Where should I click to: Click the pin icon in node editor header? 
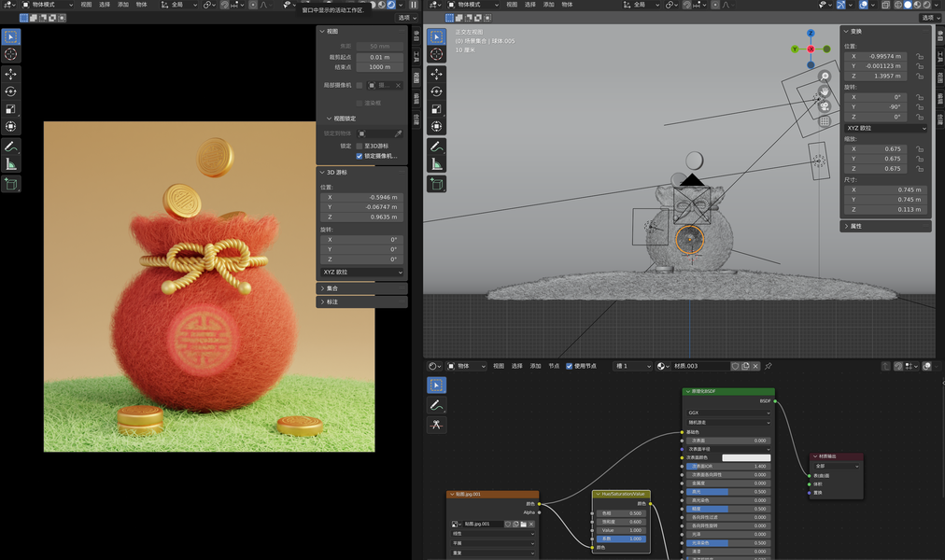pos(769,366)
